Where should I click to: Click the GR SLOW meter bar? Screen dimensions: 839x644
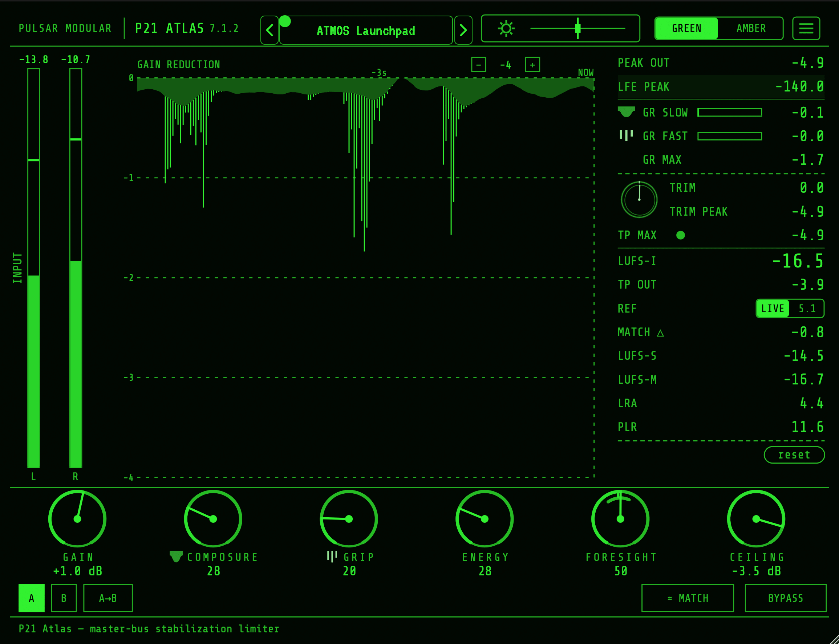(730, 112)
